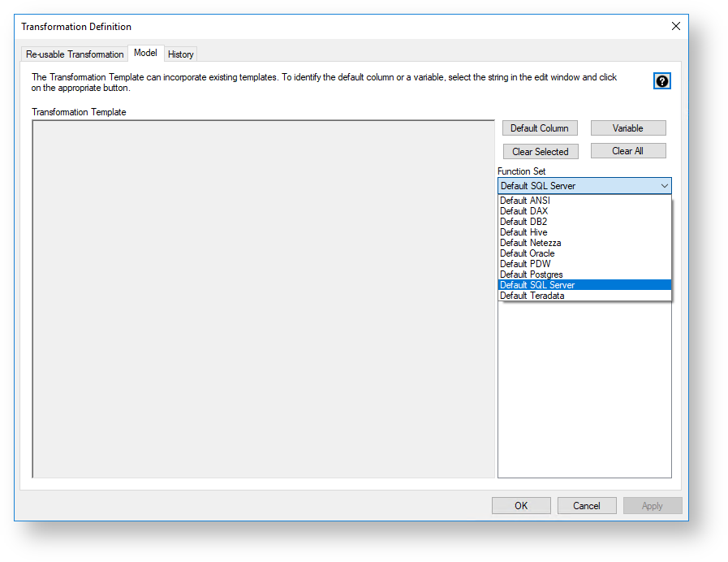The height and width of the screenshot is (562, 728).
Task: Pick Default DB2 in dropdown list
Action: [x=584, y=222]
